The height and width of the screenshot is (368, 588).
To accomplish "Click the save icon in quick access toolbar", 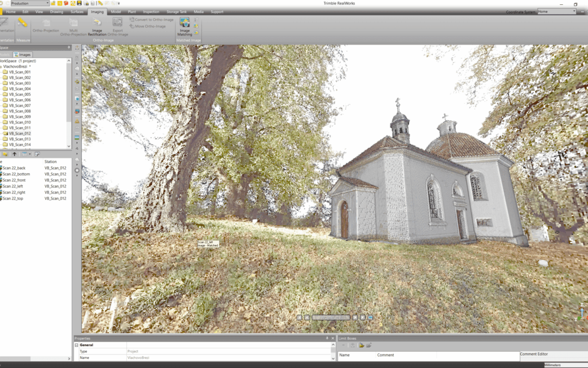I will click(x=79, y=3).
